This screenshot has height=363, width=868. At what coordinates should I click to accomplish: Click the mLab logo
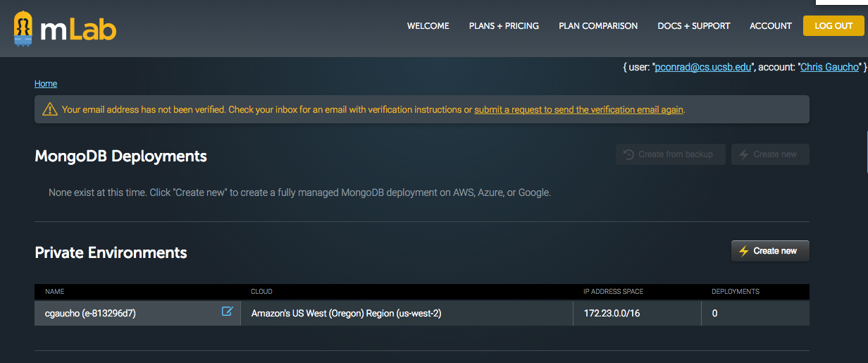(x=65, y=30)
